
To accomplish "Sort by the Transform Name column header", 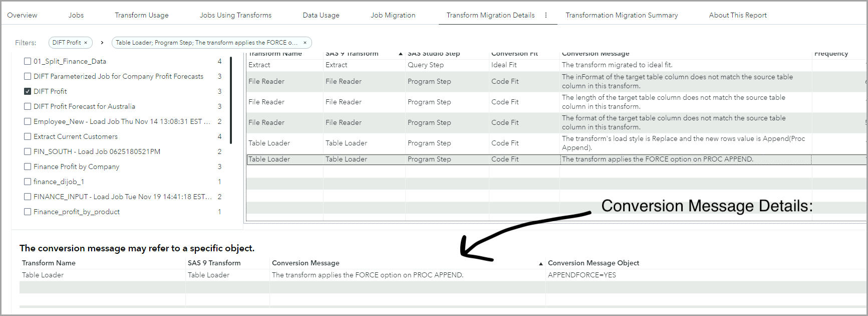I will 275,54.
